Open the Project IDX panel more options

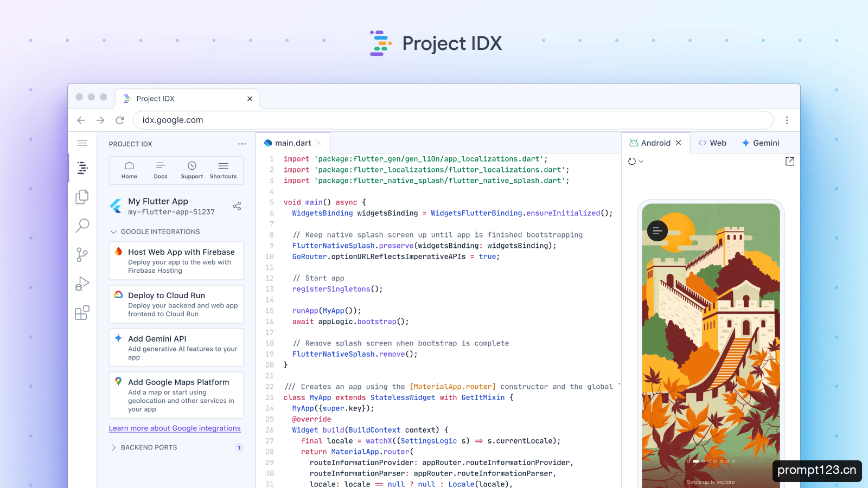click(242, 144)
